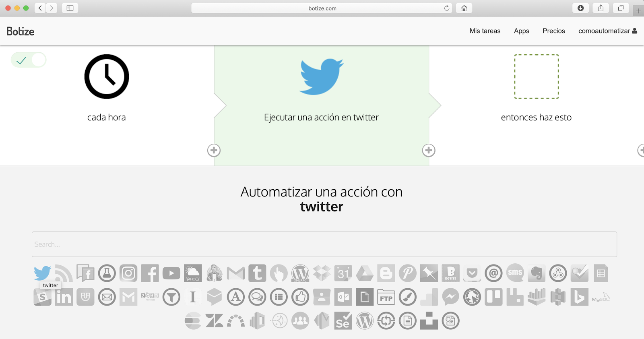Select the Facebook pages chat icon
644x339 pixels.
click(85, 273)
